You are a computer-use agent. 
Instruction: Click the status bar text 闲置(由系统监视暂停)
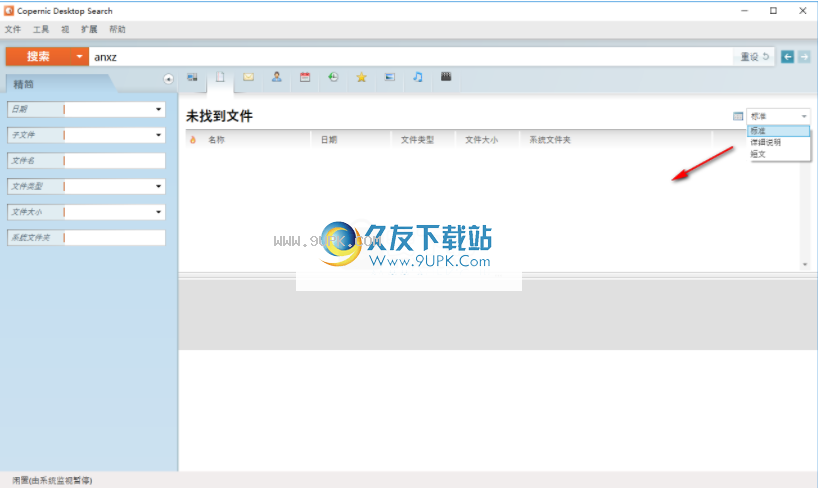coord(53,480)
